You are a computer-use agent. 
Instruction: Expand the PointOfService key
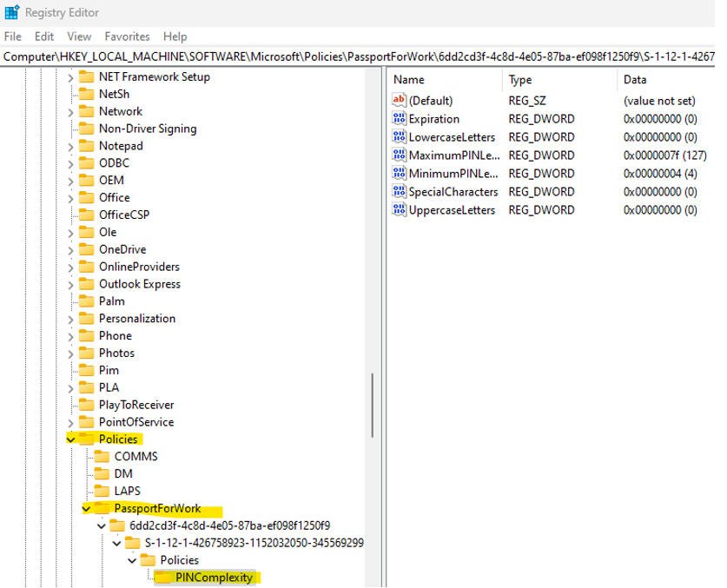tap(70, 422)
